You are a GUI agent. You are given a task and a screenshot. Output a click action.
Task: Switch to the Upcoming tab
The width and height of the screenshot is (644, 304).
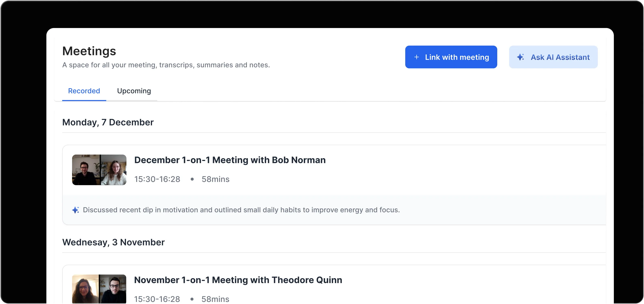[134, 91]
